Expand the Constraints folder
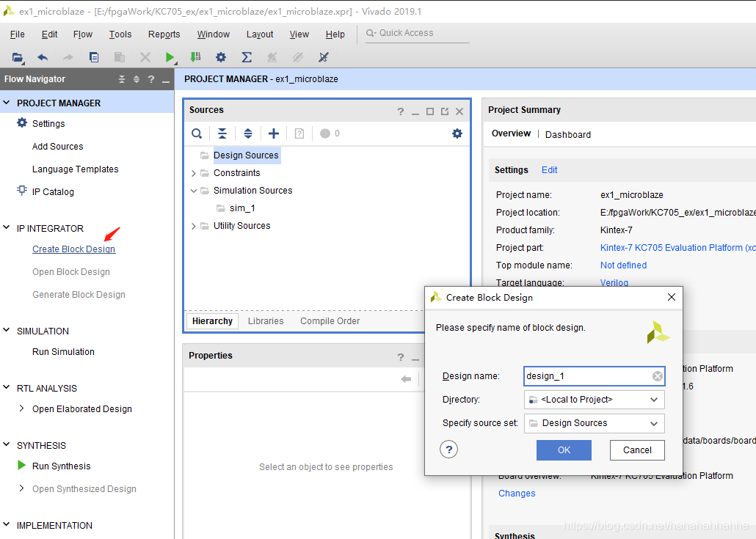The image size is (756, 539). coord(193,173)
